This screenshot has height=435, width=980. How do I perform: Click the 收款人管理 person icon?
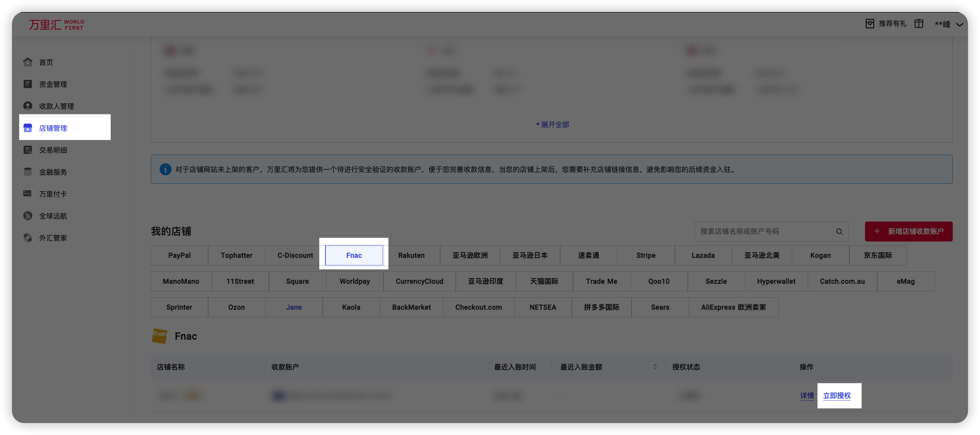click(28, 106)
